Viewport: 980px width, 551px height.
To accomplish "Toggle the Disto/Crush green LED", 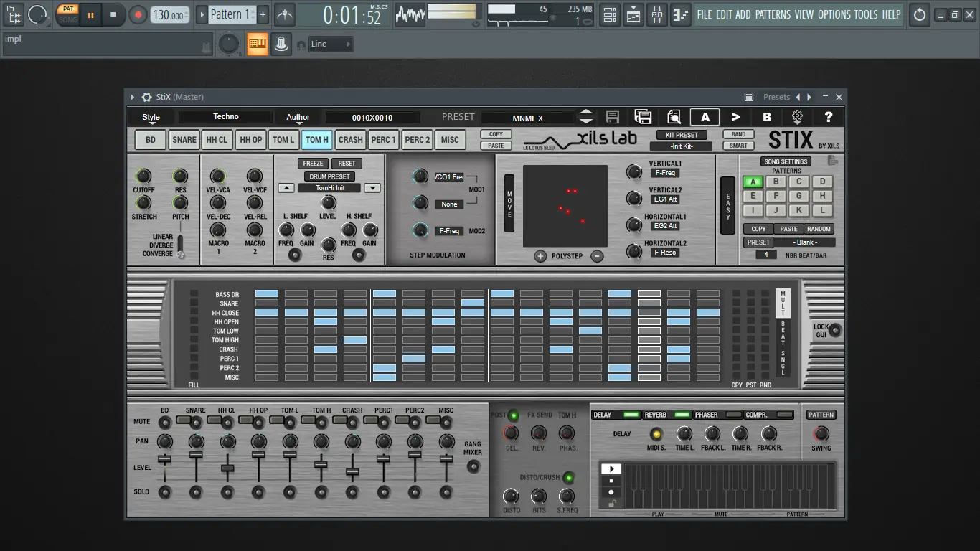I will click(568, 477).
